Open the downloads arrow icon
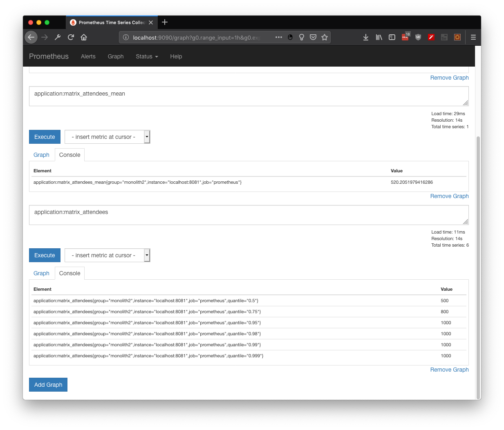 click(x=366, y=37)
